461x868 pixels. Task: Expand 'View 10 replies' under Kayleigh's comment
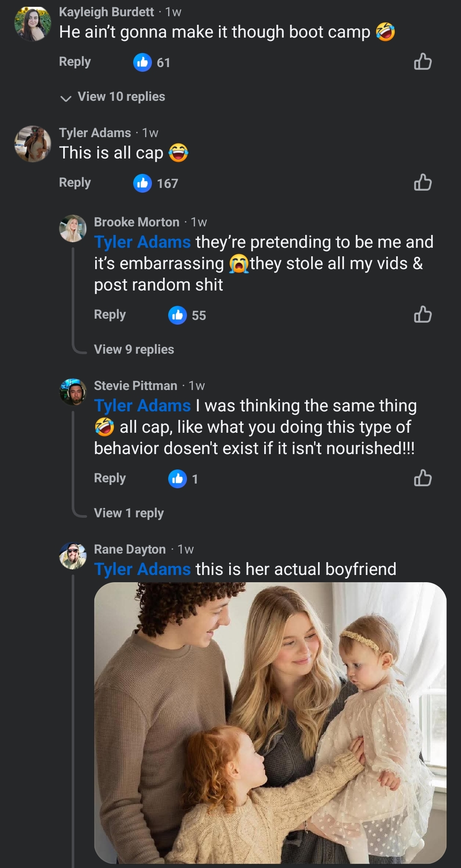point(121,97)
